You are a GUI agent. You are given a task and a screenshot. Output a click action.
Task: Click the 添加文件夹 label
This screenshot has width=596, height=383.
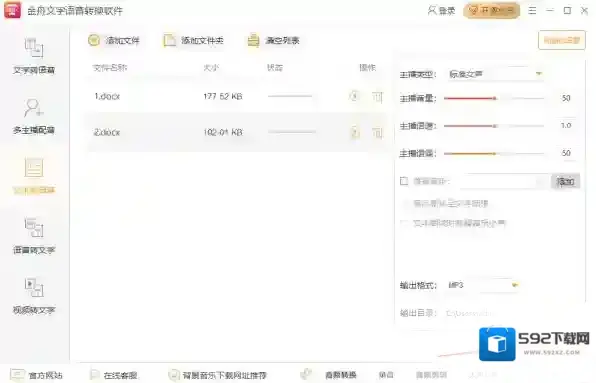202,40
